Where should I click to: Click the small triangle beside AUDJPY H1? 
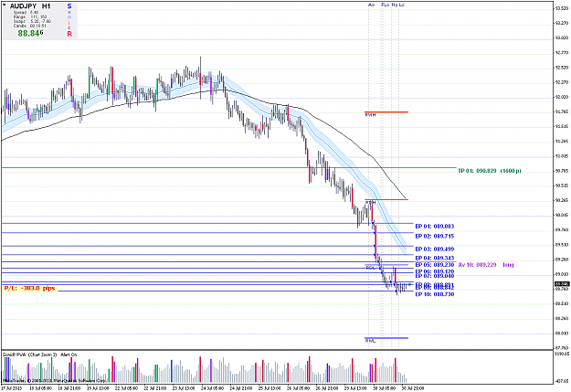(x=5, y=5)
